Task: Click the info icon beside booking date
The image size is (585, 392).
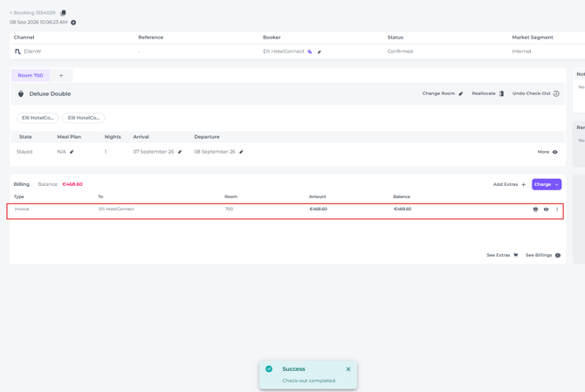Action: tap(73, 23)
